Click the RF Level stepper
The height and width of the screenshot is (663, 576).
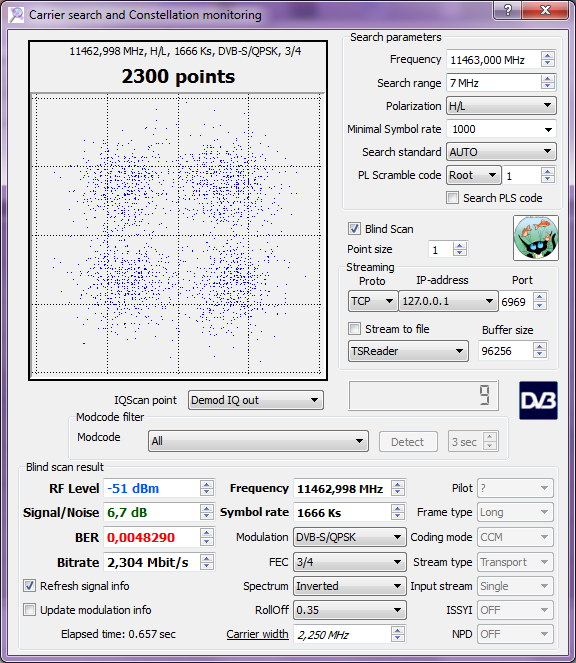206,488
